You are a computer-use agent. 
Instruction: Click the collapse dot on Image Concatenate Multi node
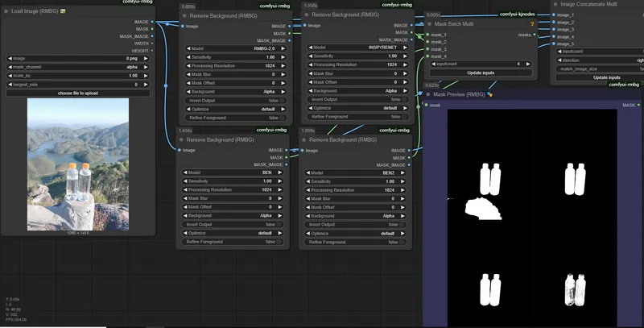[x=555, y=4]
